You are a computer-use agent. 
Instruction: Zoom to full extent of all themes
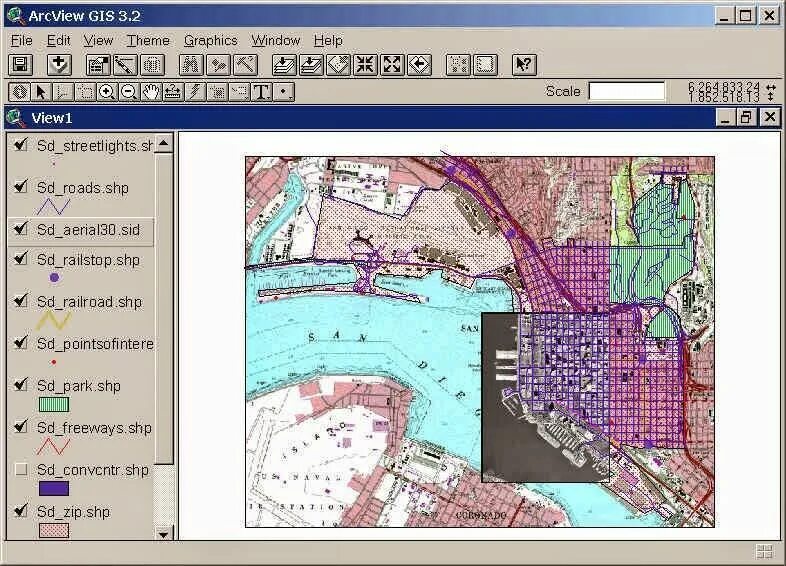point(284,65)
